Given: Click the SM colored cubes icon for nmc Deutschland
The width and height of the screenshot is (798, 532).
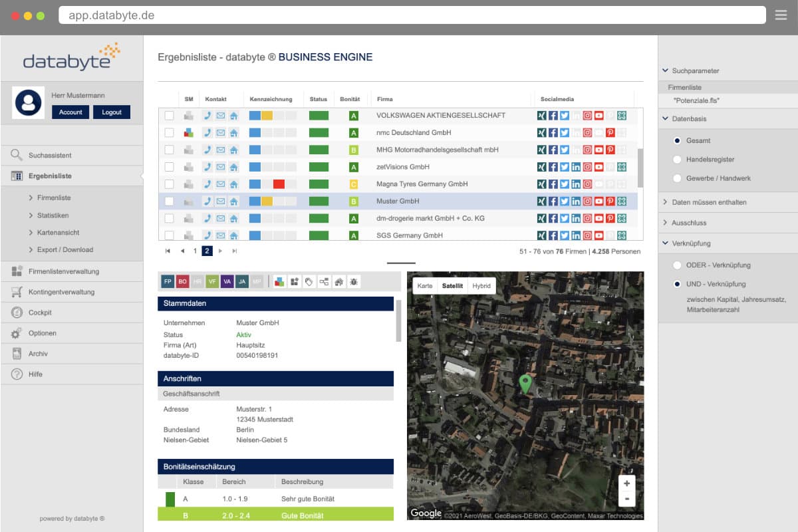Looking at the screenshot, I should click(189, 132).
